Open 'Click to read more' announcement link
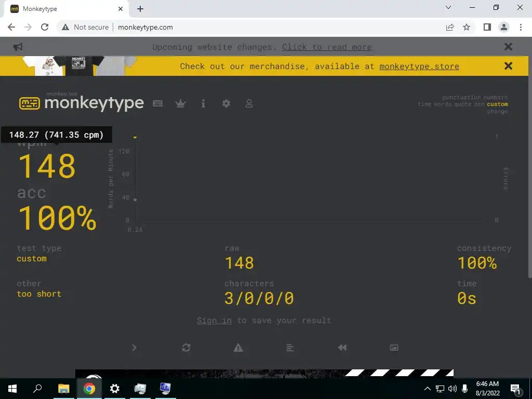The height and width of the screenshot is (399, 532). [x=327, y=47]
